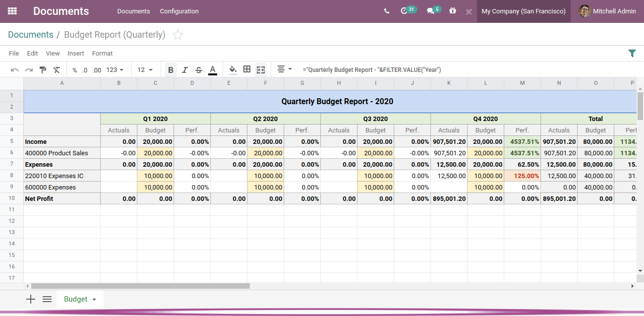Select the row 10 header
The height and width of the screenshot is (316, 644).
(x=11, y=198)
